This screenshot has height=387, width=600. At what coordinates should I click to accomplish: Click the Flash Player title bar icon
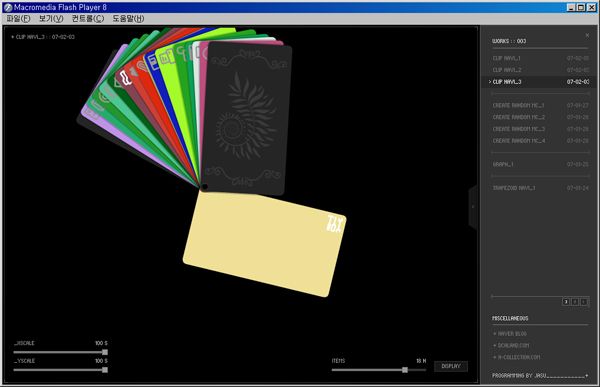tap(8, 7)
